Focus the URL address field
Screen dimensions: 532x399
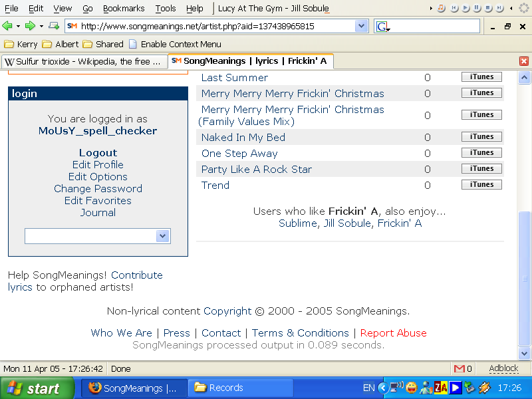coord(217,26)
